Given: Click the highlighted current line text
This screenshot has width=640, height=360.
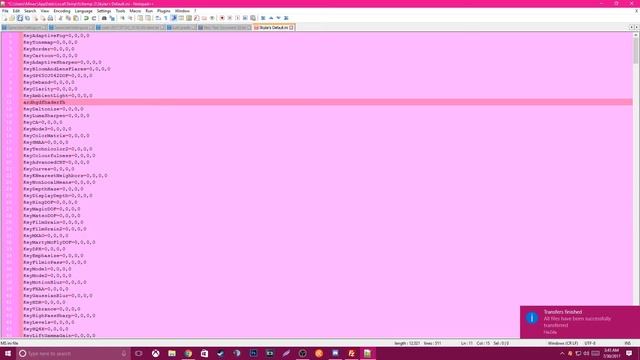Looking at the screenshot, I should pyautogui.click(x=44, y=102).
